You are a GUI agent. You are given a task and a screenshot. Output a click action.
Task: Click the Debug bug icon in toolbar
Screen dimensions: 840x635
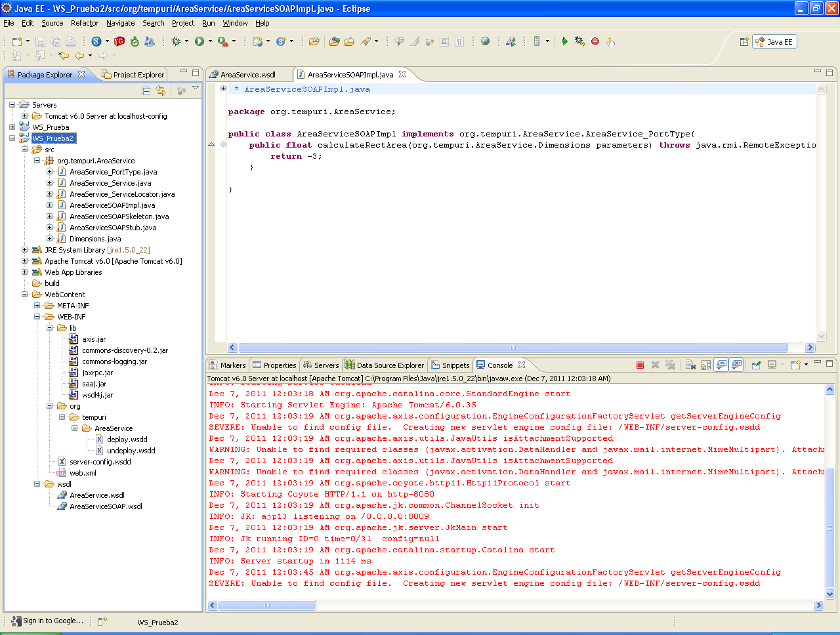coord(176,41)
